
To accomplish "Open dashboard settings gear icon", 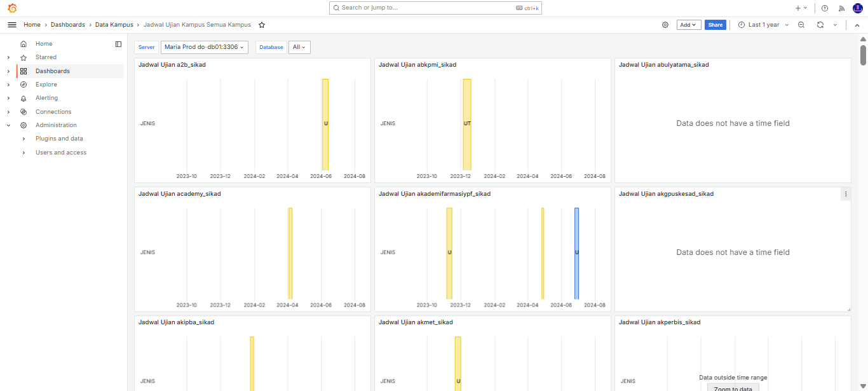I will point(665,25).
